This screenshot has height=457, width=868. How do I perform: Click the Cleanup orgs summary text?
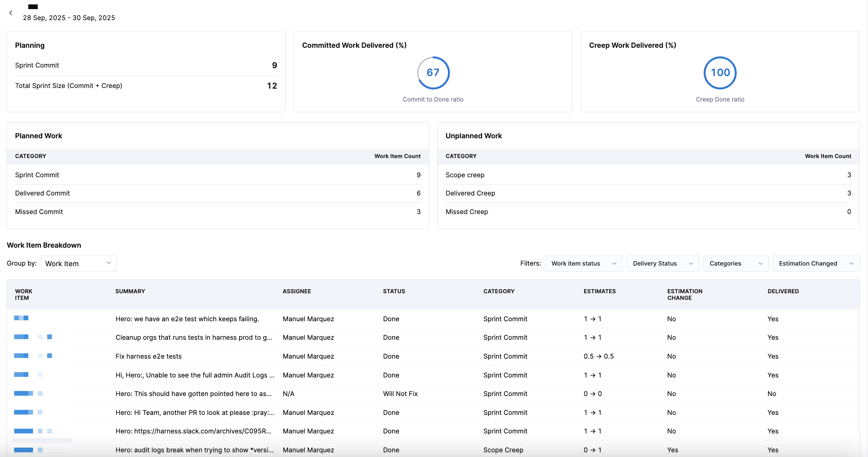[193, 338]
